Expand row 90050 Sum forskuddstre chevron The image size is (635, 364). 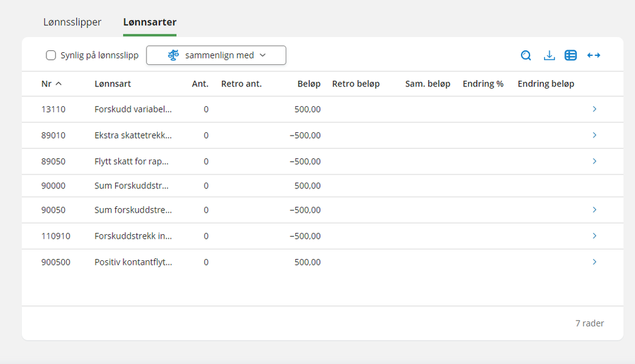pyautogui.click(x=594, y=210)
